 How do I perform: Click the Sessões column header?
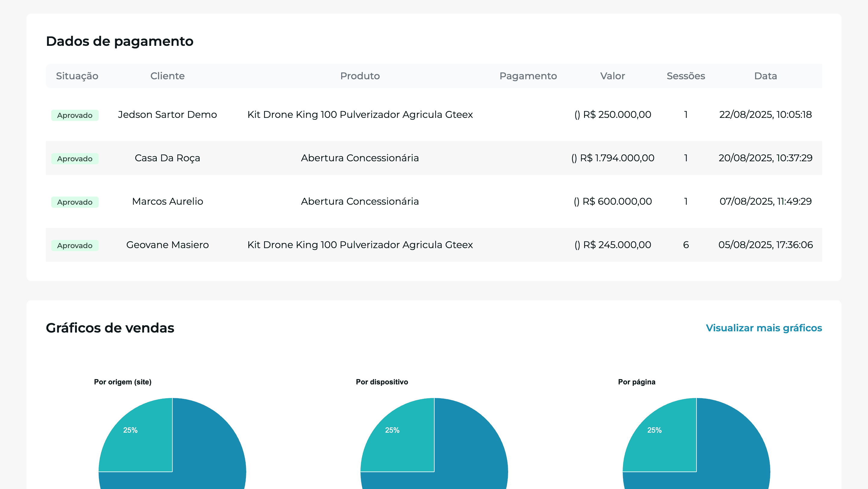pos(685,76)
